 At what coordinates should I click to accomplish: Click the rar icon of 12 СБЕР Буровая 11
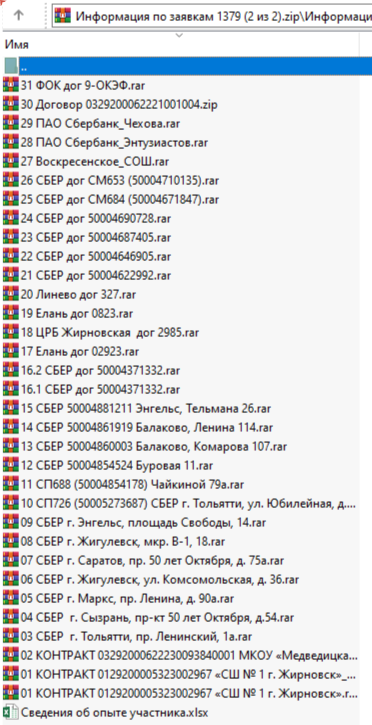(10, 465)
